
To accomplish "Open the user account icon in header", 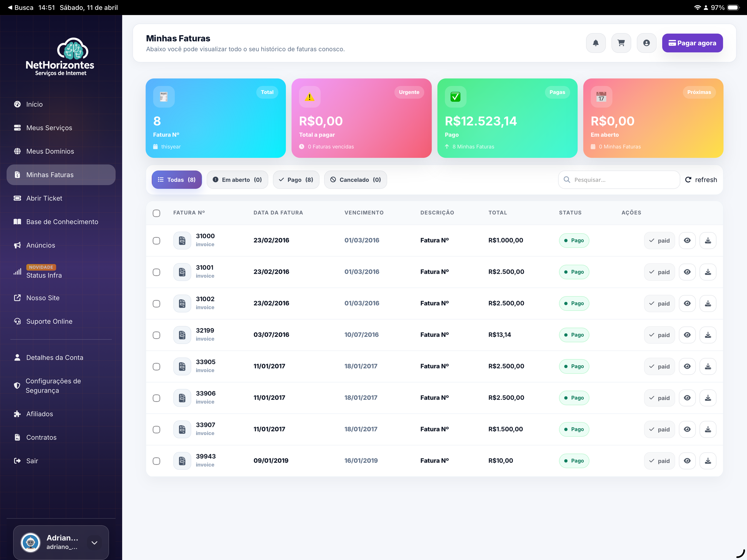I will [x=646, y=43].
